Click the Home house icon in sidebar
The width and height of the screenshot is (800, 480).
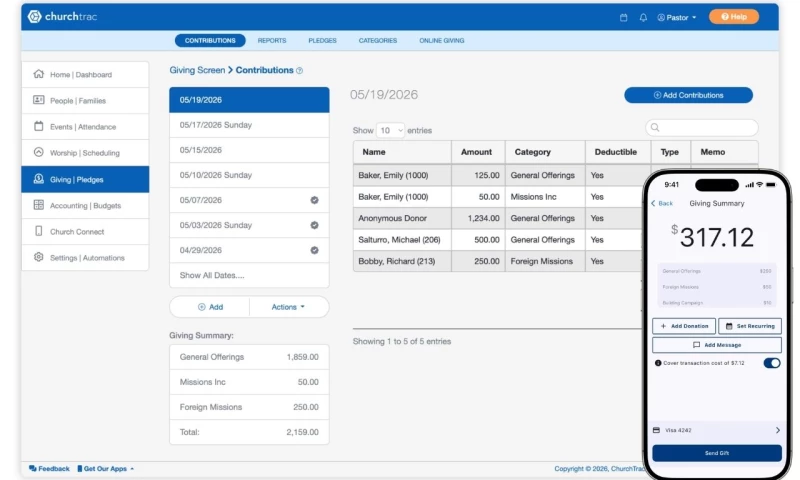coord(38,74)
